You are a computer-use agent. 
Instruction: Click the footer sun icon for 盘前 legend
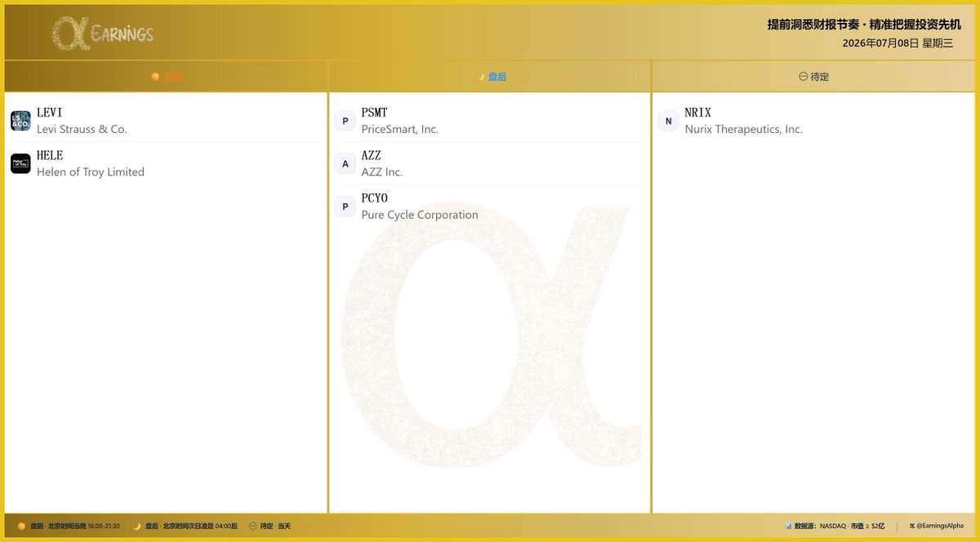tap(22, 526)
